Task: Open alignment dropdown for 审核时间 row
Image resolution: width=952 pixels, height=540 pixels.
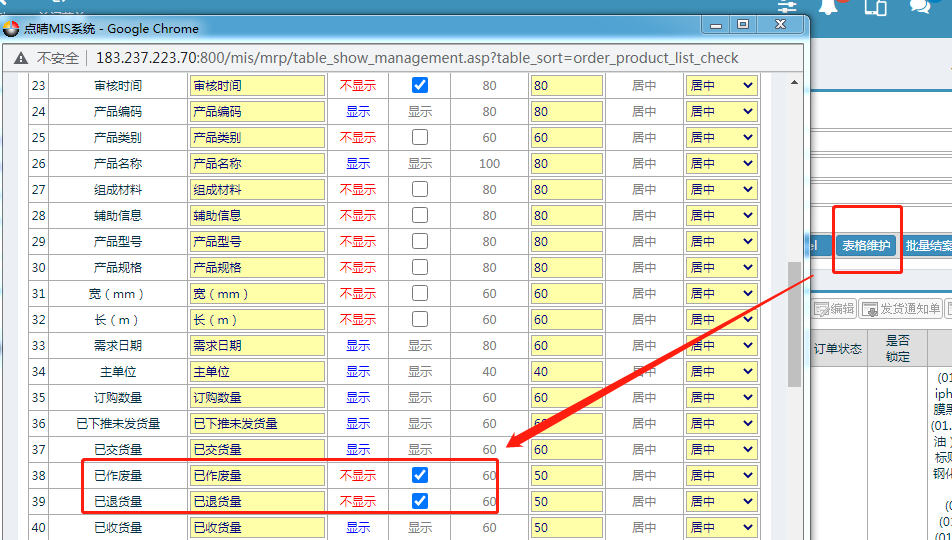Action: coord(721,86)
